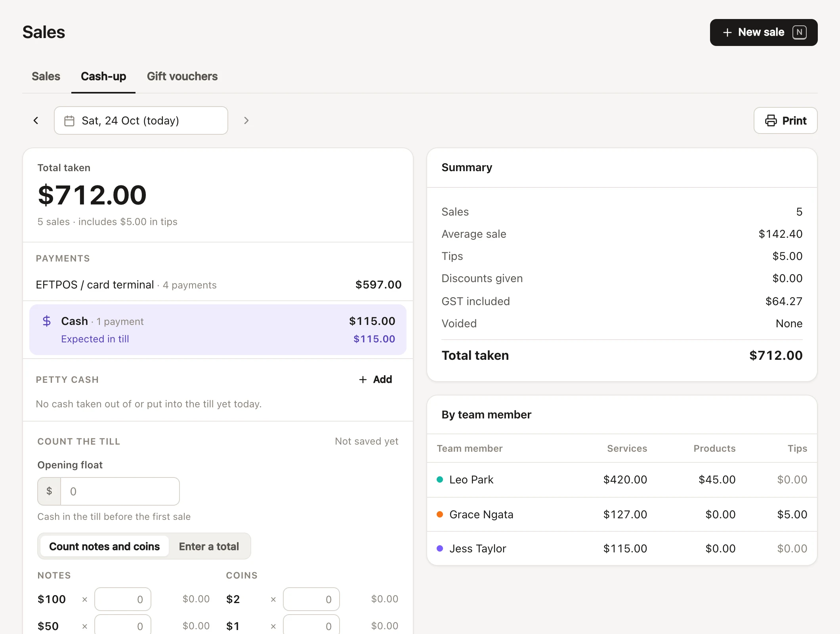Click the EFTPOS / card terminal row
Image resolution: width=840 pixels, height=634 pixels.
218,285
